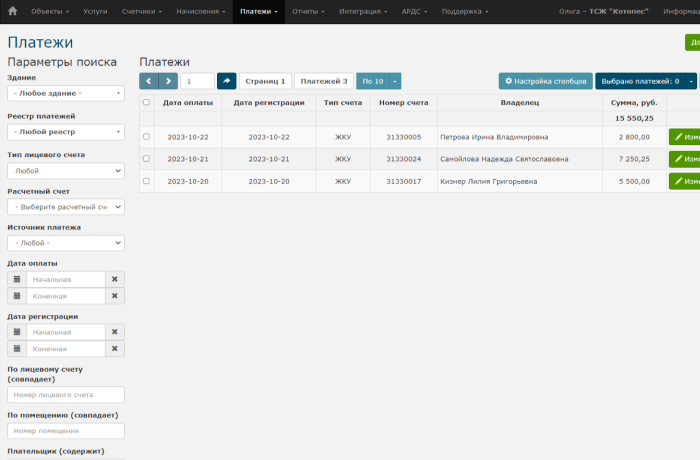The height and width of the screenshot is (460, 700).
Task: Click the Номер помещения field
Action: coord(66,431)
